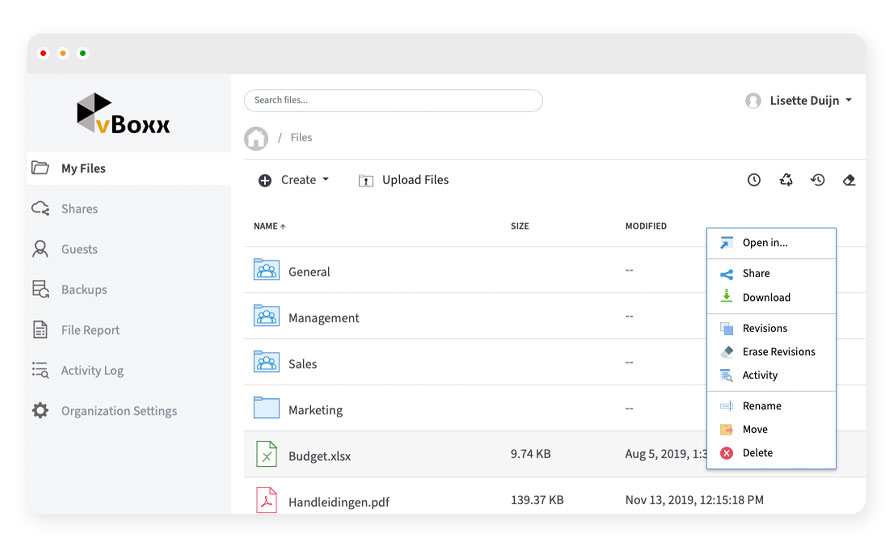The image size is (895, 542).
Task: Click the Handleidingen.pdf file icon
Action: pyautogui.click(x=266, y=500)
